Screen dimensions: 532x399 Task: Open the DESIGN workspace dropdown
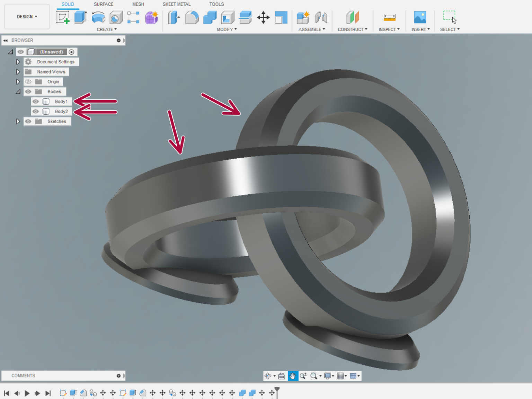point(27,17)
